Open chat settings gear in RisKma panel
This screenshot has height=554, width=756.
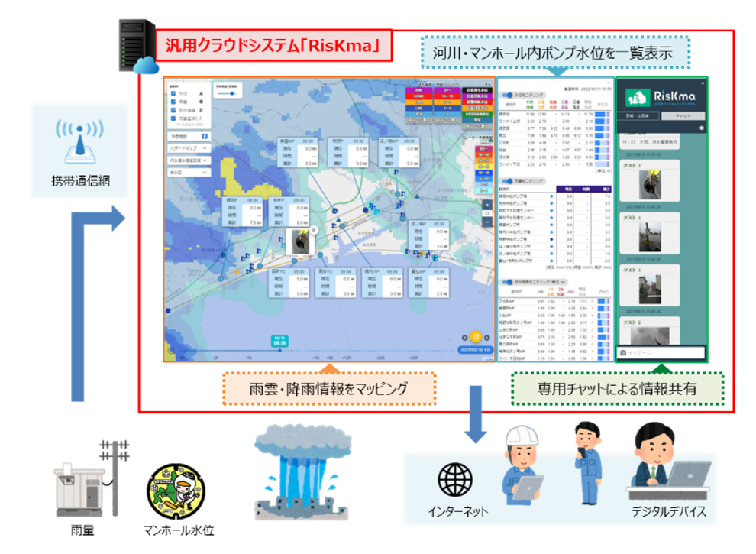pos(702,128)
